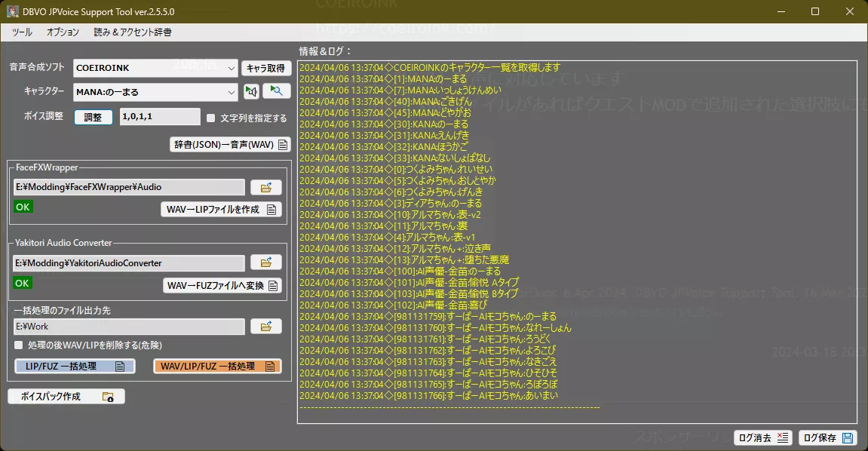The image size is (868, 451).
Task: Open the 読み＆アクセント辞書 menu
Action: tap(132, 32)
